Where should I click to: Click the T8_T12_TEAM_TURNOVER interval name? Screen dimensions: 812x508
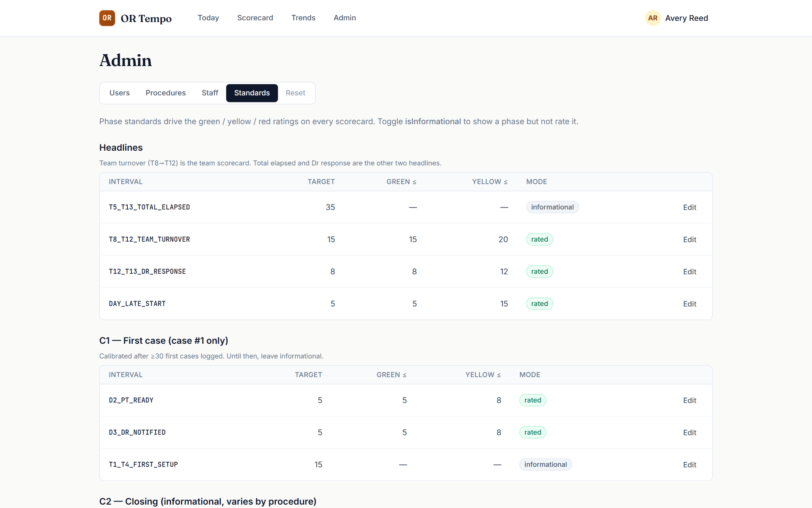(x=149, y=240)
